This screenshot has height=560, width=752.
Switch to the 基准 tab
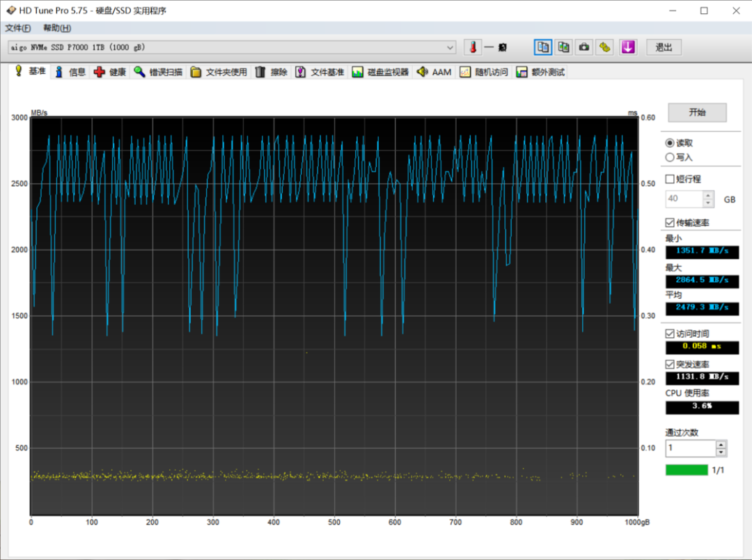pyautogui.click(x=30, y=72)
